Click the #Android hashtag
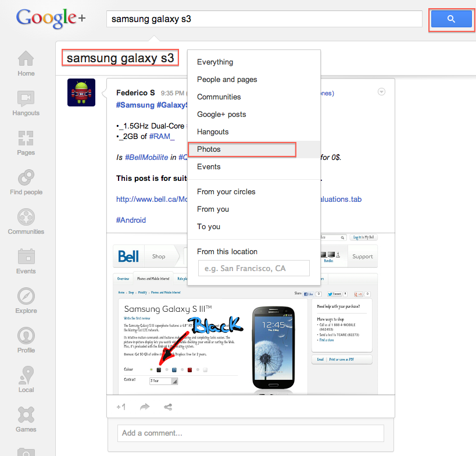 [131, 220]
